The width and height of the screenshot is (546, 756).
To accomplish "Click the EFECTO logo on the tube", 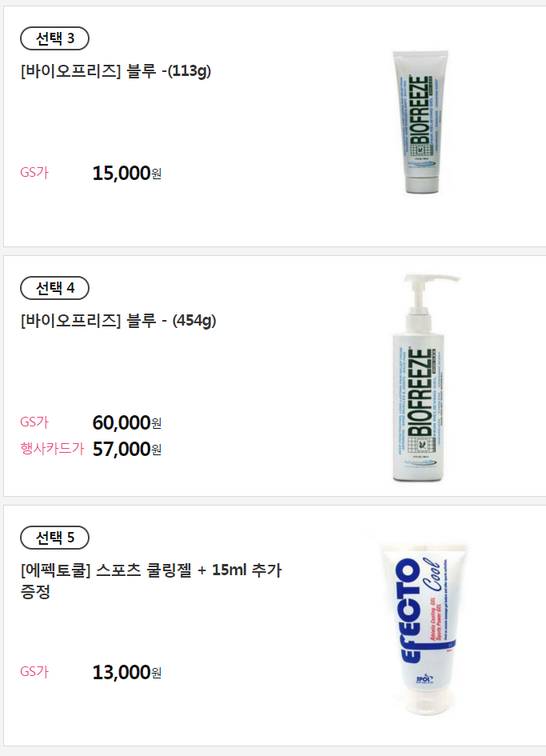I will (410, 610).
